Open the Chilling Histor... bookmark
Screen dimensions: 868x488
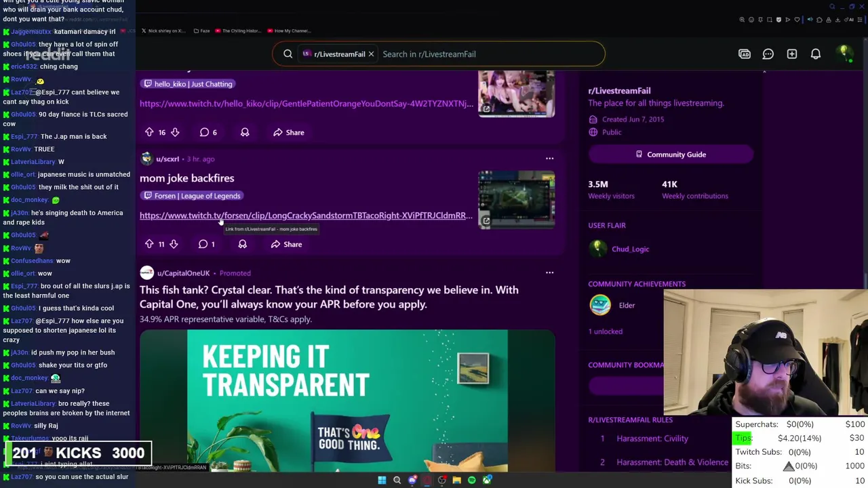point(237,30)
